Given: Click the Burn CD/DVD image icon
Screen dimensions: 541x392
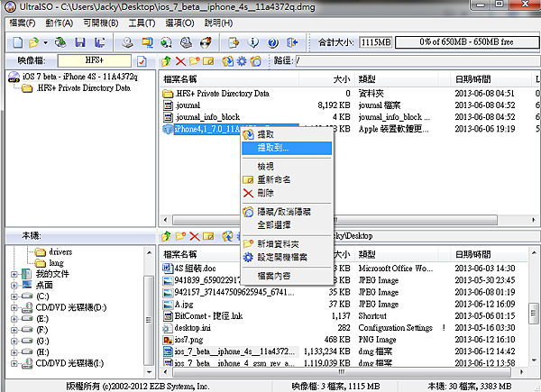Looking at the screenshot, I should click(206, 42).
